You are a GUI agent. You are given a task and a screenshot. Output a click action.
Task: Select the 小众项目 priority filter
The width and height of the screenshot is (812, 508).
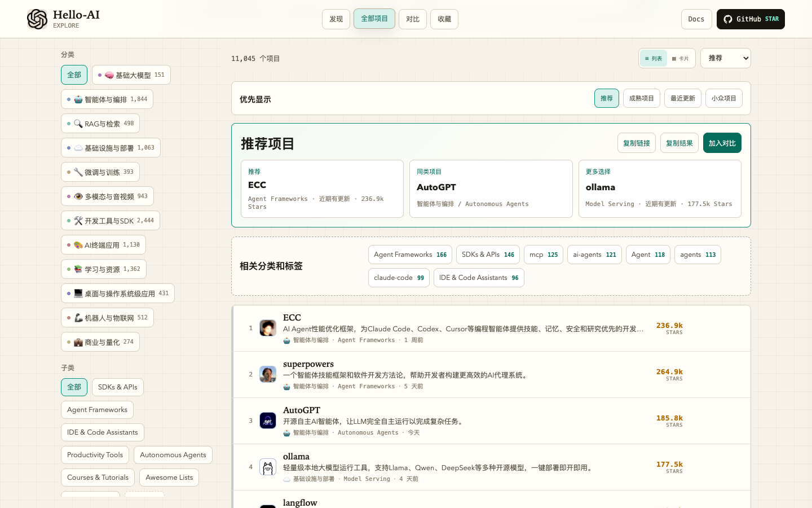pyautogui.click(x=724, y=98)
